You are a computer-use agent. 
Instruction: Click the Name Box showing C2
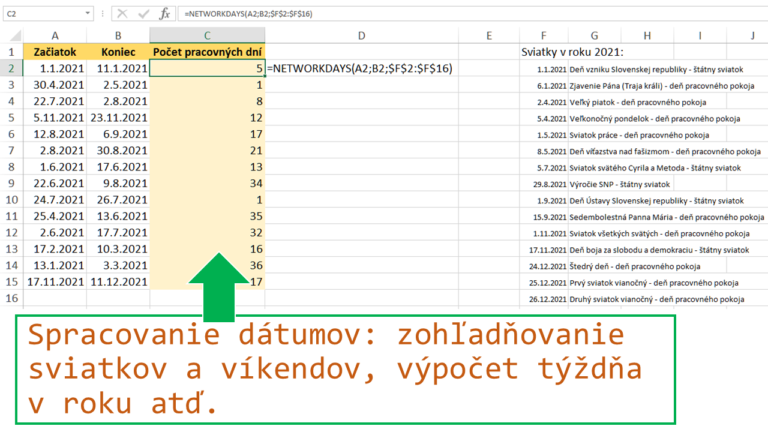point(40,14)
